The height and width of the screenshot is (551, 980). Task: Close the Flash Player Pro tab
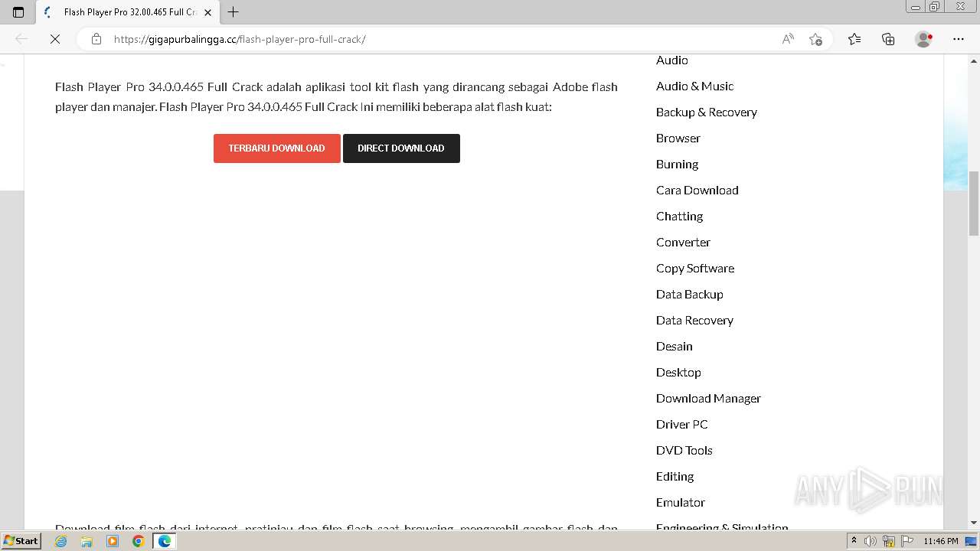coord(207,12)
